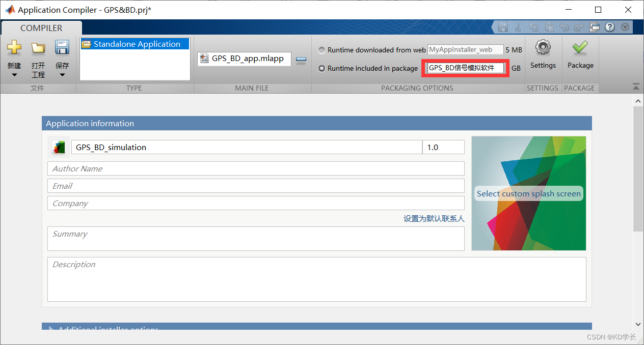Viewport: 644px width, 345px height.
Task: Click the application icon beside GPS_BD_simulation
Action: click(x=59, y=147)
